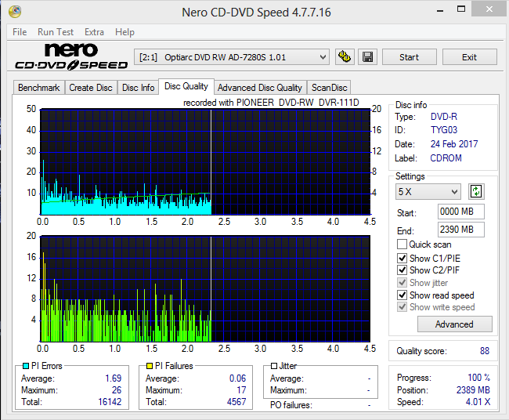Click the greyed Show jitter checkbox

[x=402, y=282]
